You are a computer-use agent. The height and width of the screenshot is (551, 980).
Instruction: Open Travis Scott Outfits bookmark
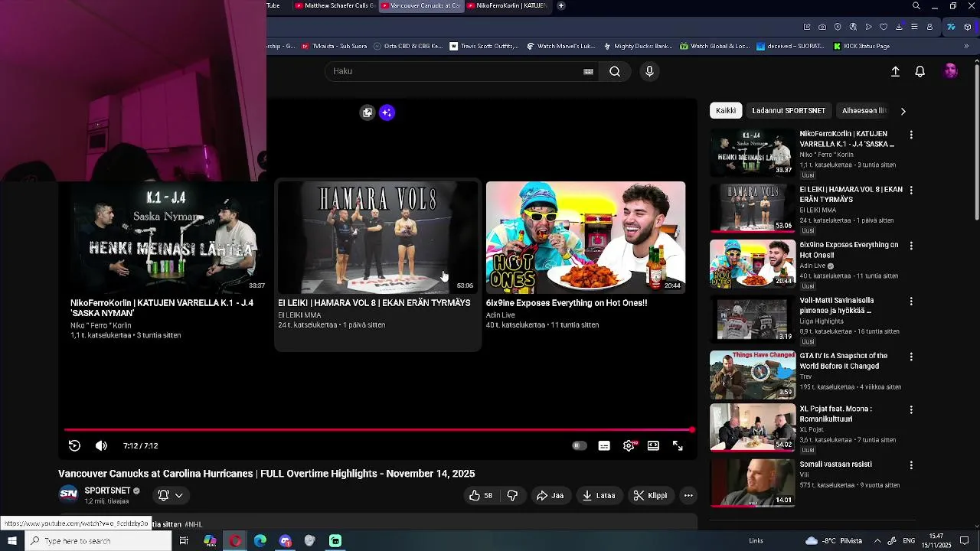[484, 46]
